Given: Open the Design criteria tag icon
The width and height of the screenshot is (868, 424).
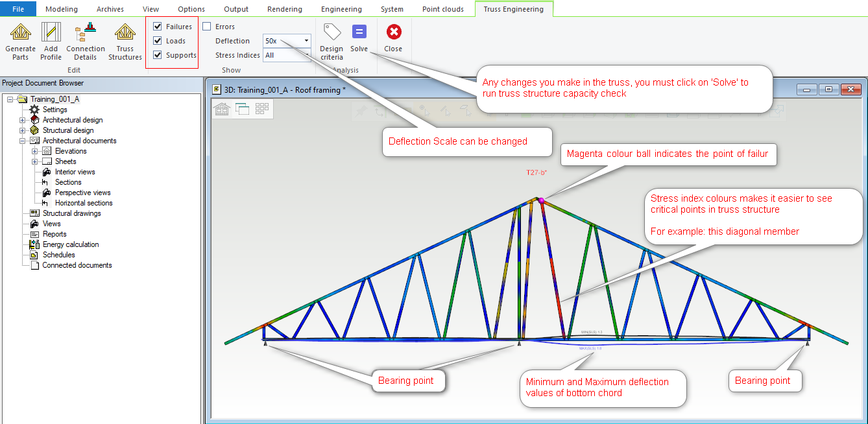Looking at the screenshot, I should pos(332,33).
